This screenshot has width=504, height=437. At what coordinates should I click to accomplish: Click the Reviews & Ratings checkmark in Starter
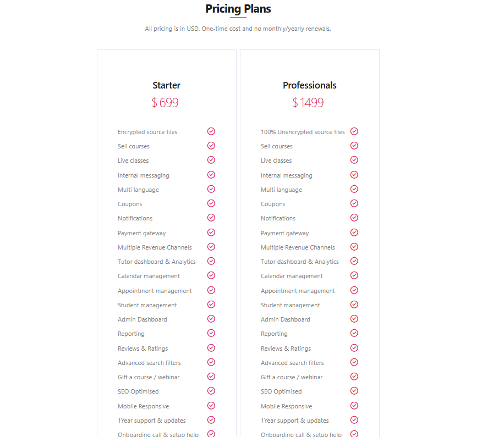[x=211, y=347]
